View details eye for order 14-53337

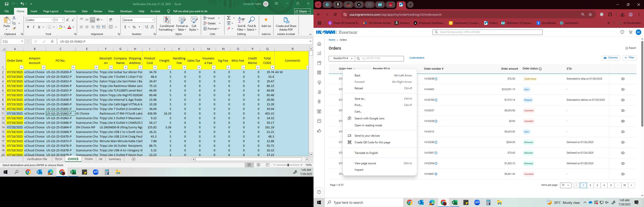click(x=623, y=111)
